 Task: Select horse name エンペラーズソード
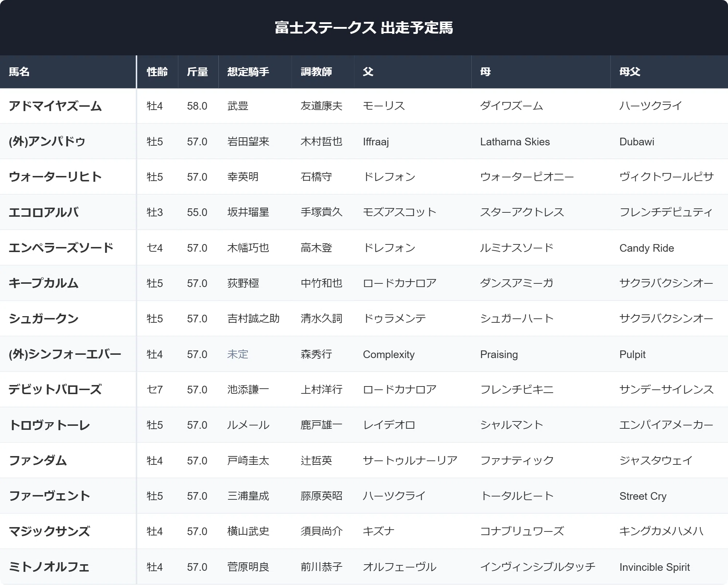pos(61,248)
